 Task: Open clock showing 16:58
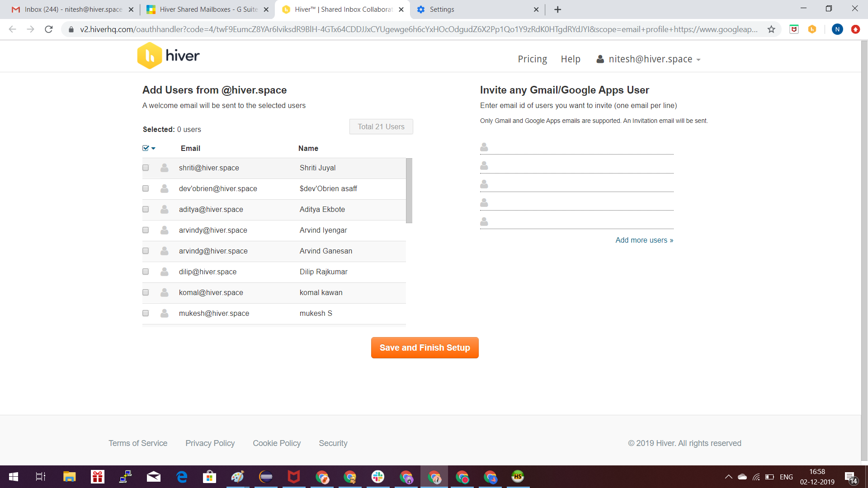[817, 477]
